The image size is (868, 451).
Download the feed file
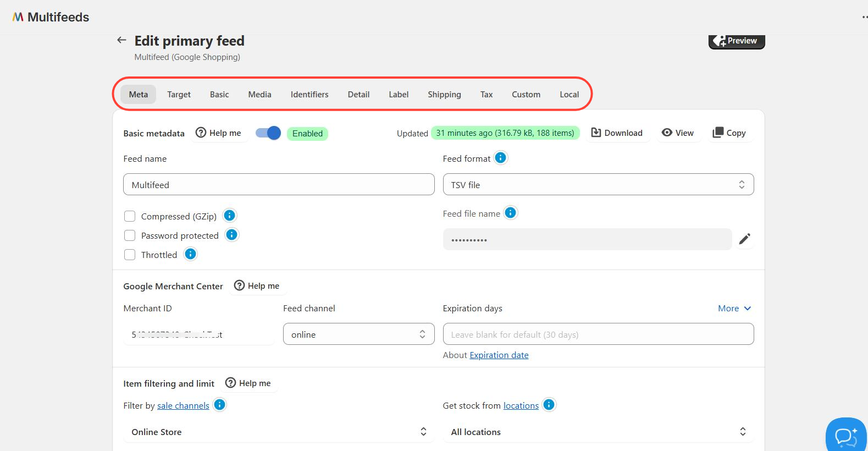click(617, 133)
